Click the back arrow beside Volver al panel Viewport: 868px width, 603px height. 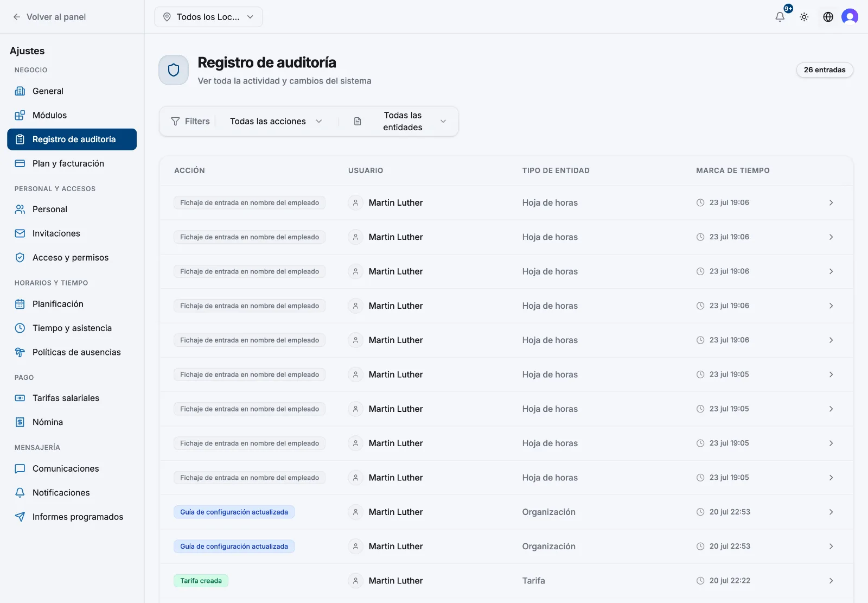[x=17, y=17]
